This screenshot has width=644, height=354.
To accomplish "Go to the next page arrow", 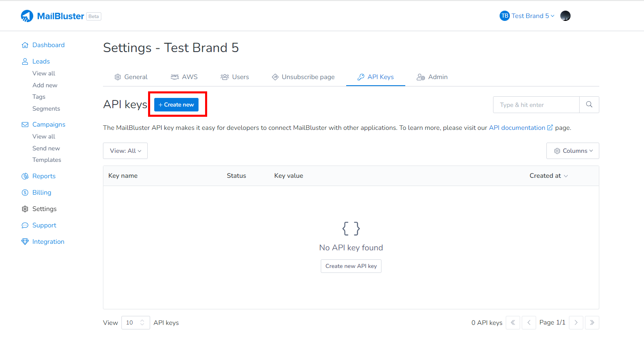I will pos(576,323).
